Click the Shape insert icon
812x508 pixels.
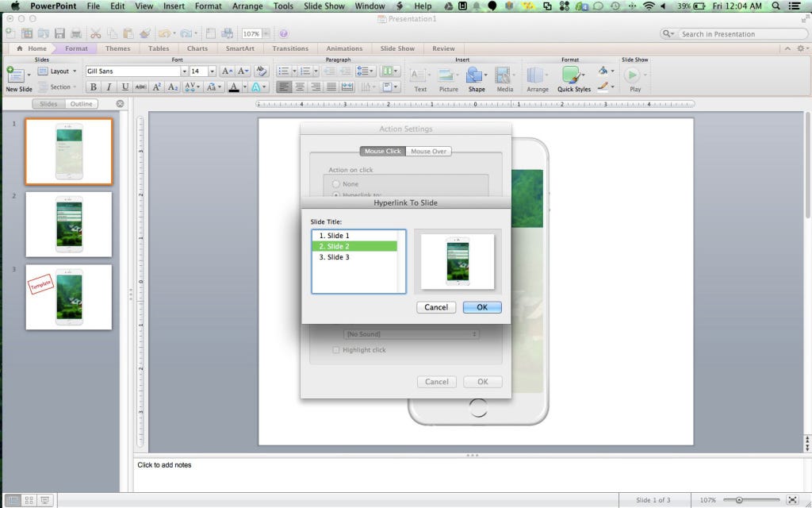point(474,75)
